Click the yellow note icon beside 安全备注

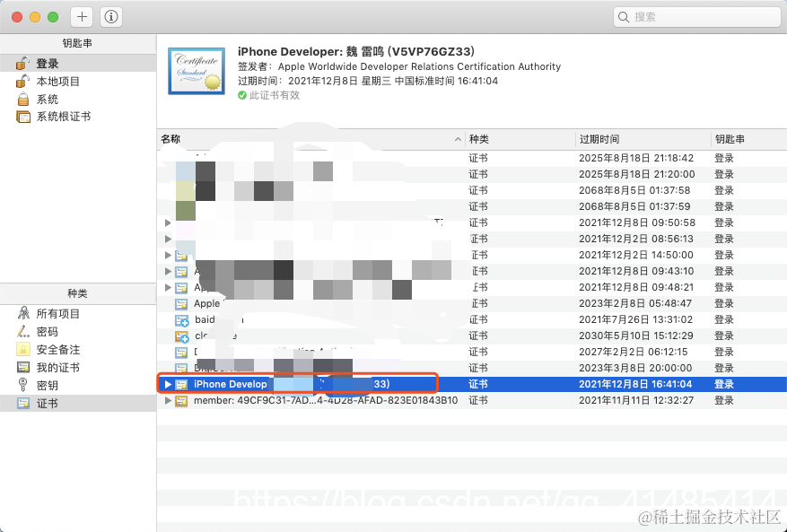click(x=23, y=349)
